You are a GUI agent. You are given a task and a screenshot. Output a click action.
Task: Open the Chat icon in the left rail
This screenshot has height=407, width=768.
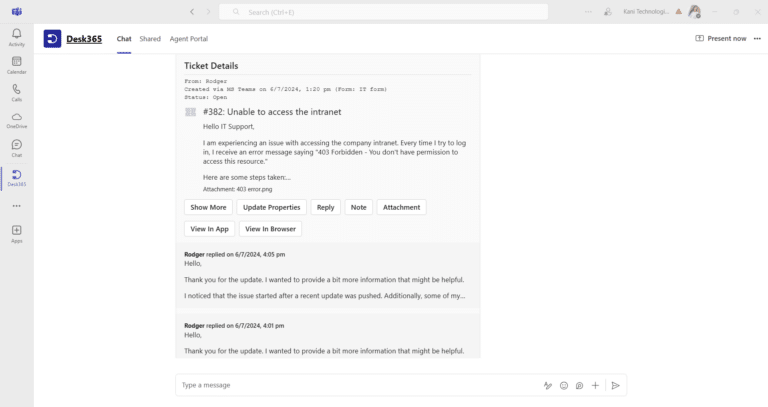pyautogui.click(x=17, y=146)
